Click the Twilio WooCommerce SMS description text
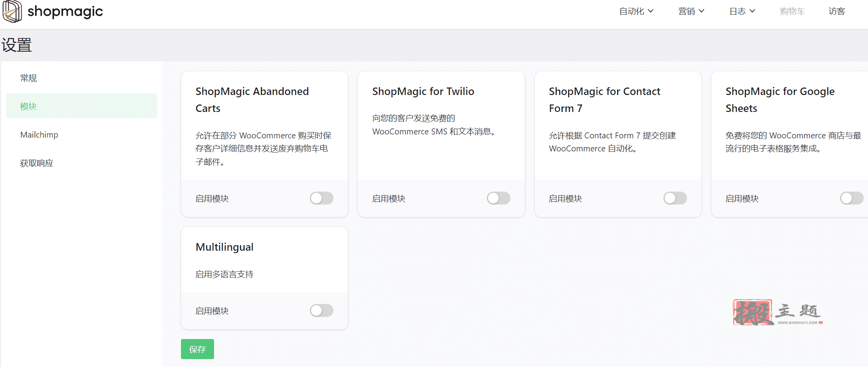868x367 pixels. [x=434, y=125]
